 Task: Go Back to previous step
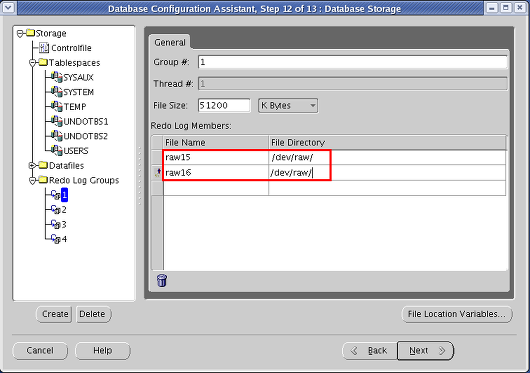click(x=370, y=350)
